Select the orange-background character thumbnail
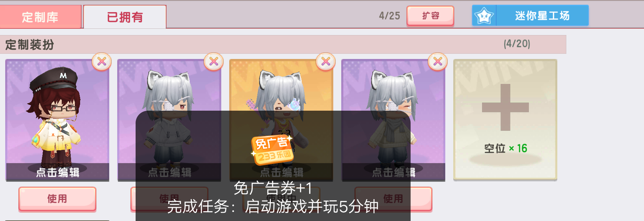Screen dimensions: 644x221 click(281, 120)
